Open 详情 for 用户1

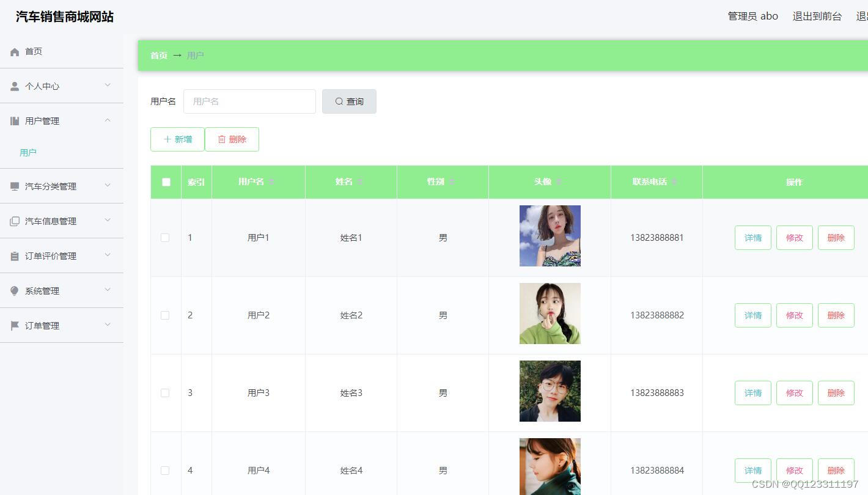(753, 238)
